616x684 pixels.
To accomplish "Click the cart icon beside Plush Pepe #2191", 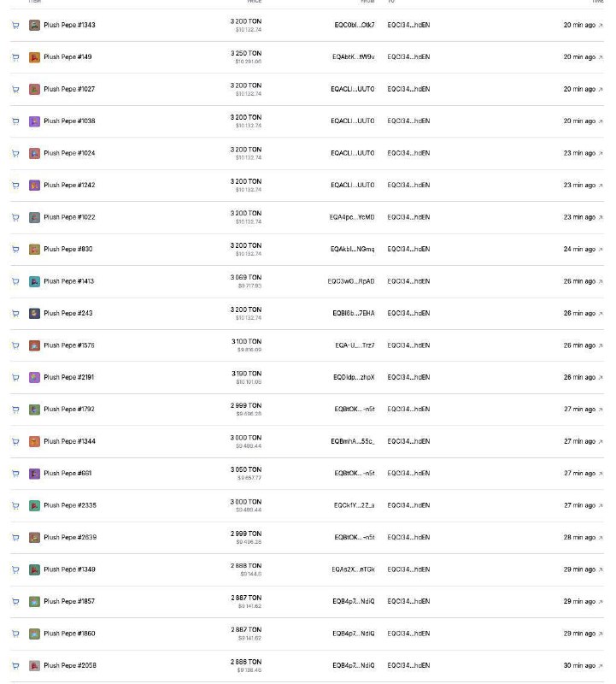I will click(x=15, y=377).
